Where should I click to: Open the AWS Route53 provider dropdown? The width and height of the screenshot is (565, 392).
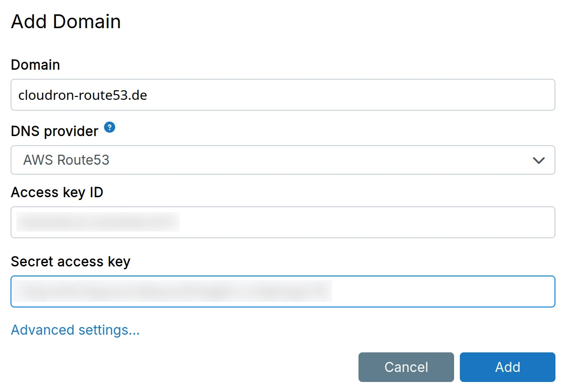coord(282,160)
